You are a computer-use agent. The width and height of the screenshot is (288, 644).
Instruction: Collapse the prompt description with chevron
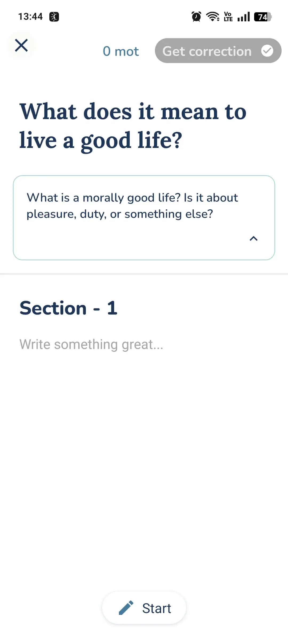[254, 238]
